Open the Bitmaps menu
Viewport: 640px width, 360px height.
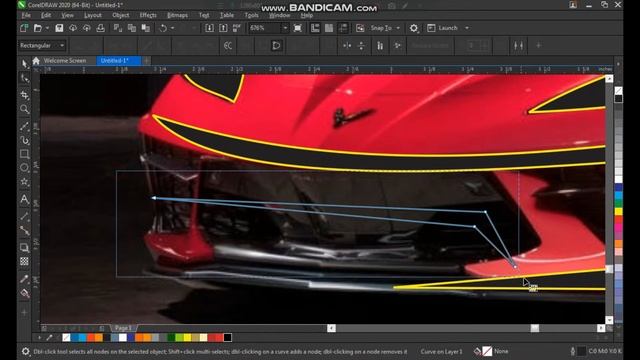[x=178, y=15]
